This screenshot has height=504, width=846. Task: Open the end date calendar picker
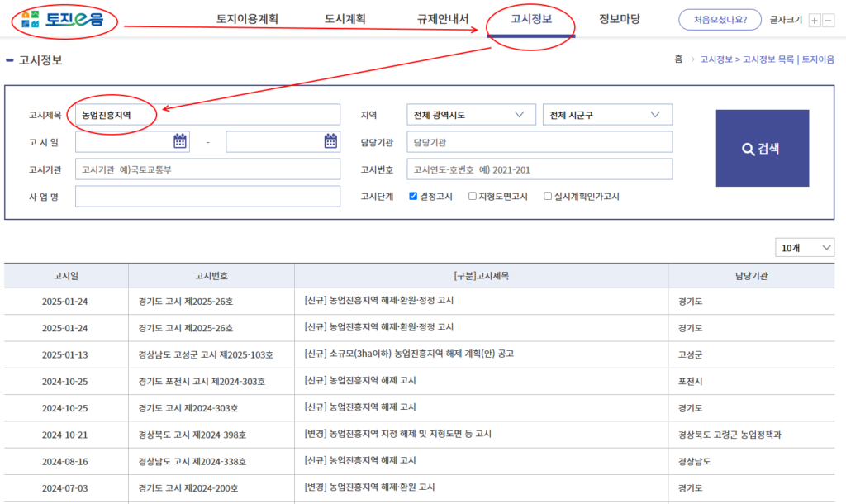pos(330,141)
